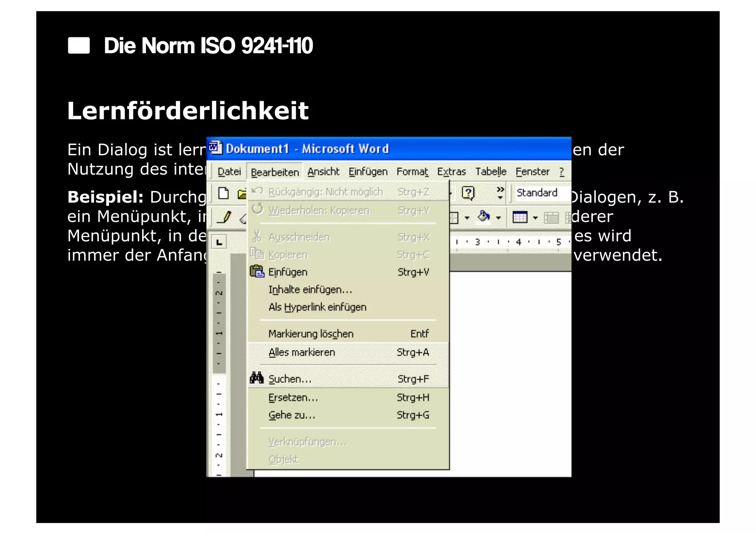Viewport: 756px width, 534px height.
Task: Select Alles markieren menu entry
Action: pyautogui.click(x=348, y=352)
